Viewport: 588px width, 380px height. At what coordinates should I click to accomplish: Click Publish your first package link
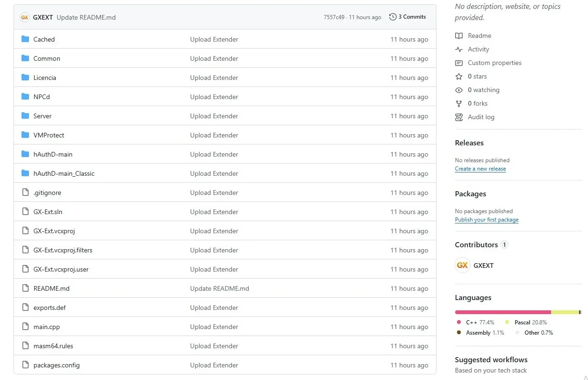coord(487,220)
